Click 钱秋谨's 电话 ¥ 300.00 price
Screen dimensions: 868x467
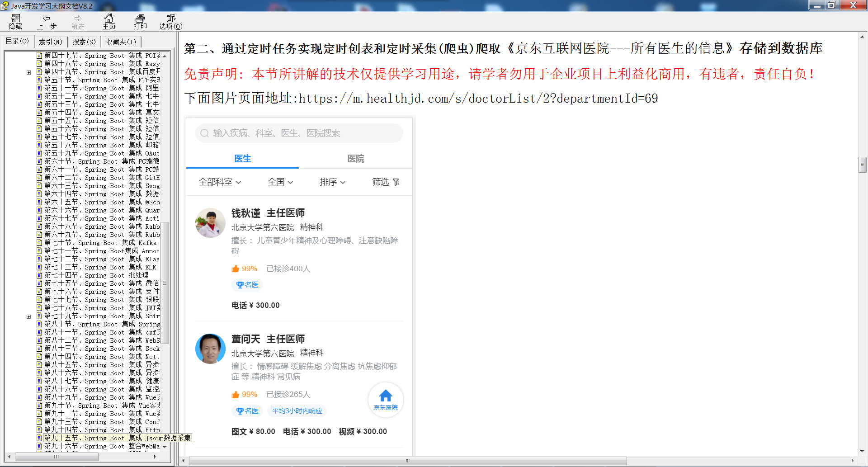pyautogui.click(x=255, y=306)
